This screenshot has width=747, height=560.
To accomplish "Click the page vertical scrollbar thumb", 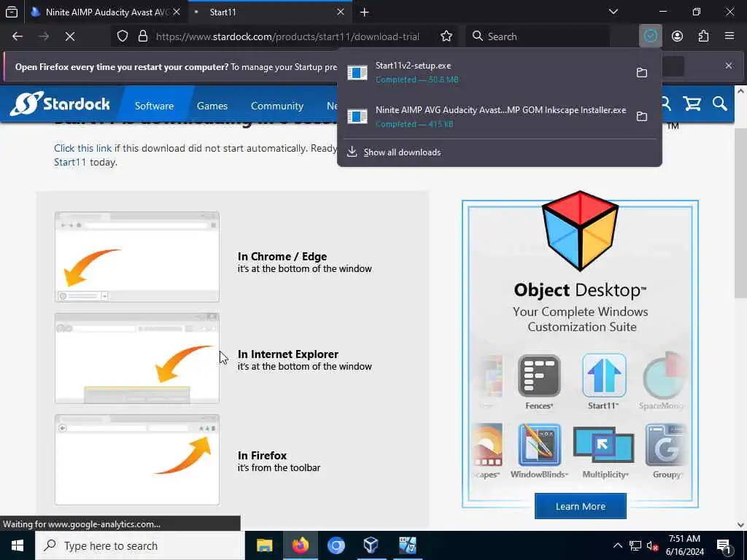I will point(740,213).
